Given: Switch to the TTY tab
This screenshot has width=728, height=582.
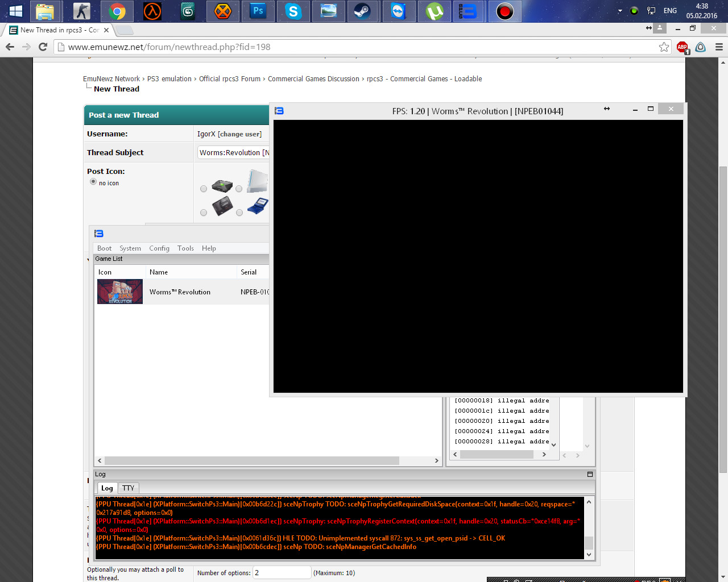Looking at the screenshot, I should click(x=128, y=488).
